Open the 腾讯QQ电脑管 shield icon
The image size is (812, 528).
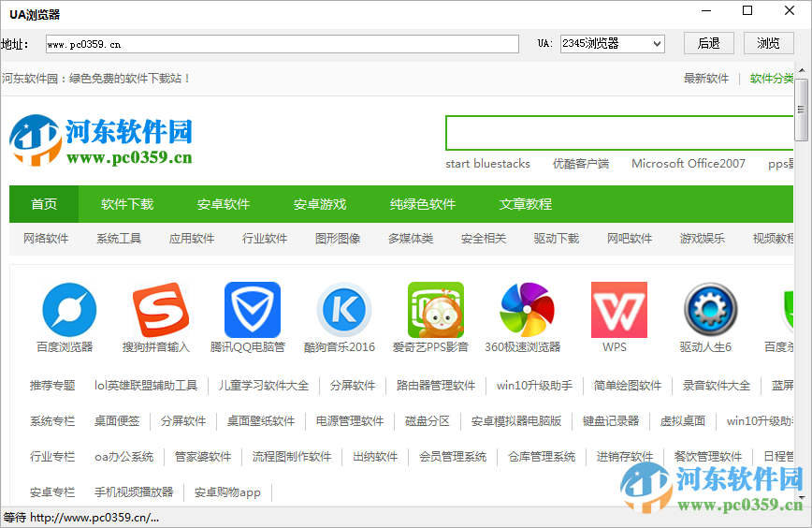pyautogui.click(x=253, y=309)
